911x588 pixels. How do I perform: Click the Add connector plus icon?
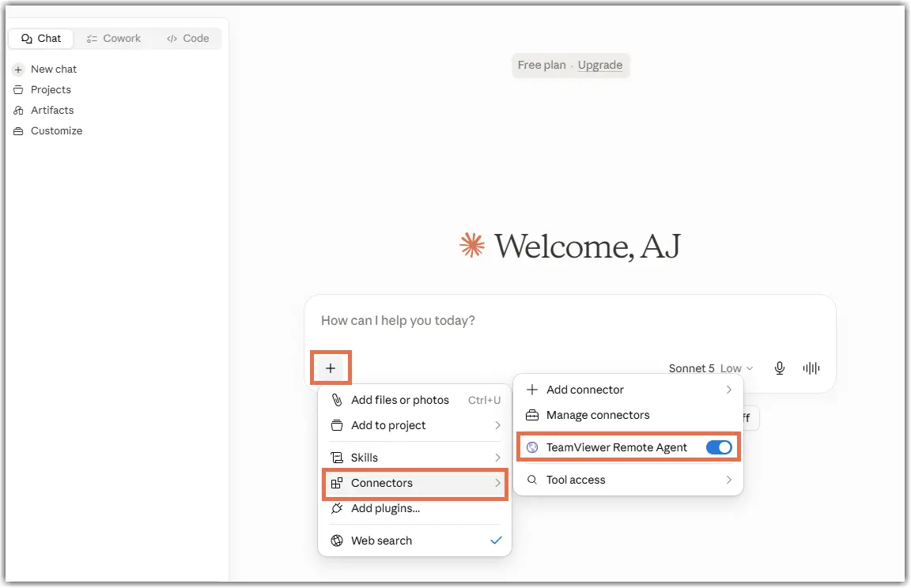click(531, 390)
